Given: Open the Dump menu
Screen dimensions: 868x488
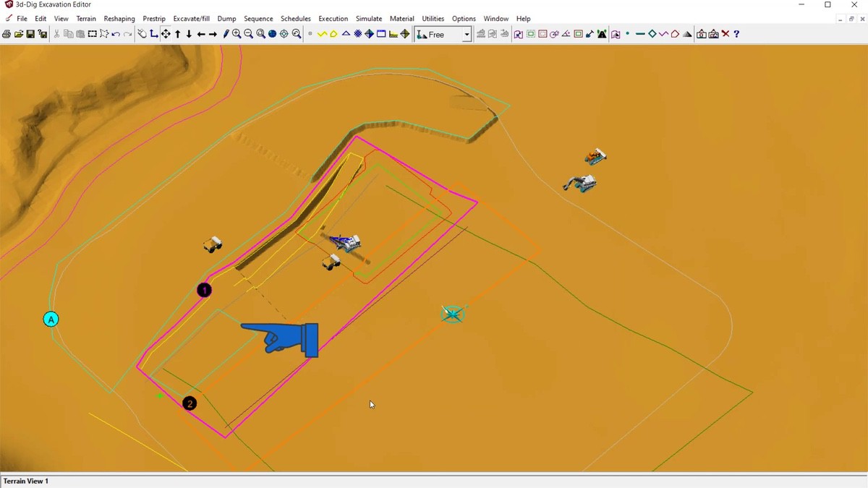Looking at the screenshot, I should [x=226, y=19].
